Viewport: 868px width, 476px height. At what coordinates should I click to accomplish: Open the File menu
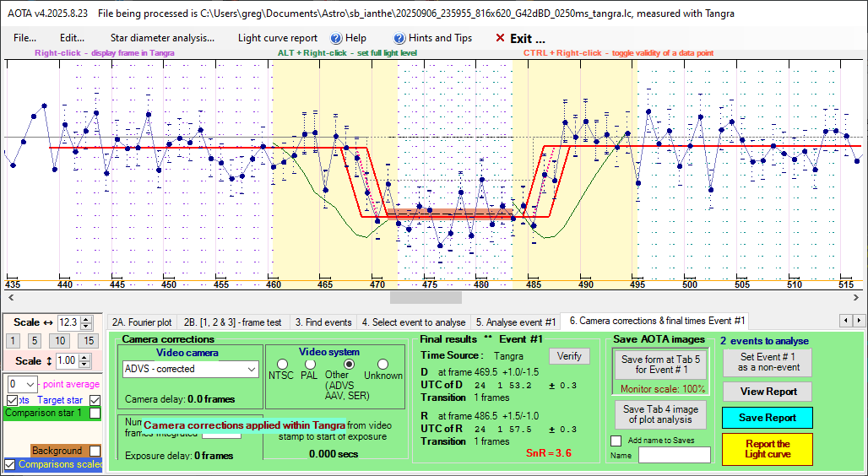pyautogui.click(x=24, y=38)
